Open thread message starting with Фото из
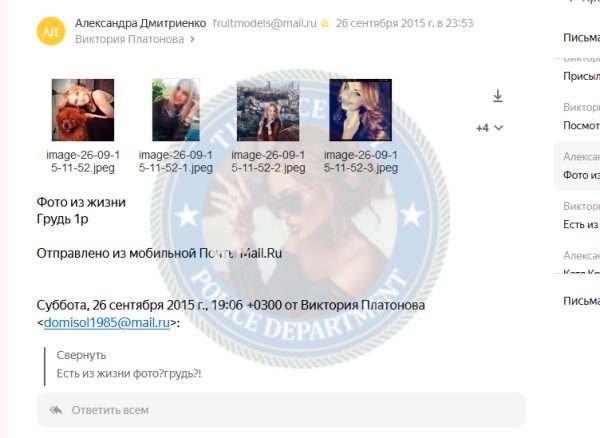Screen dimensions: 600x438 [x=578, y=166]
